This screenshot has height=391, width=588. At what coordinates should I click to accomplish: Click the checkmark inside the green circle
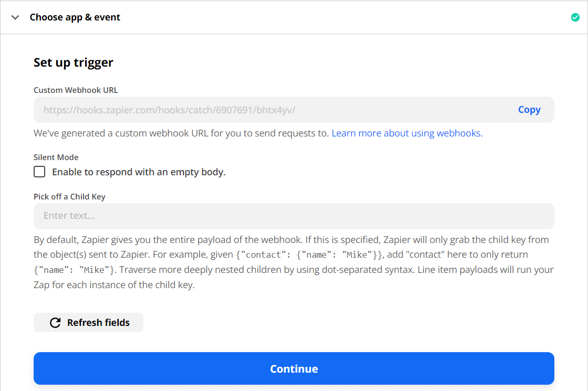pyautogui.click(x=575, y=17)
